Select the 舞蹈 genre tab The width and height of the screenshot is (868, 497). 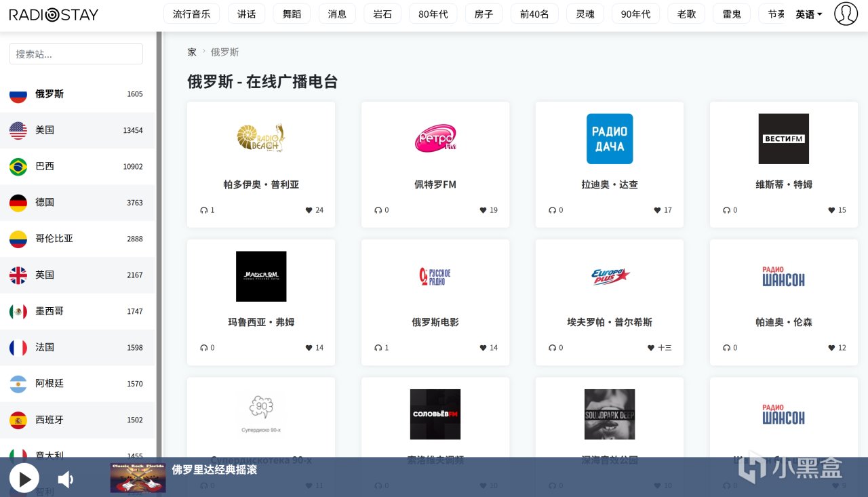292,14
